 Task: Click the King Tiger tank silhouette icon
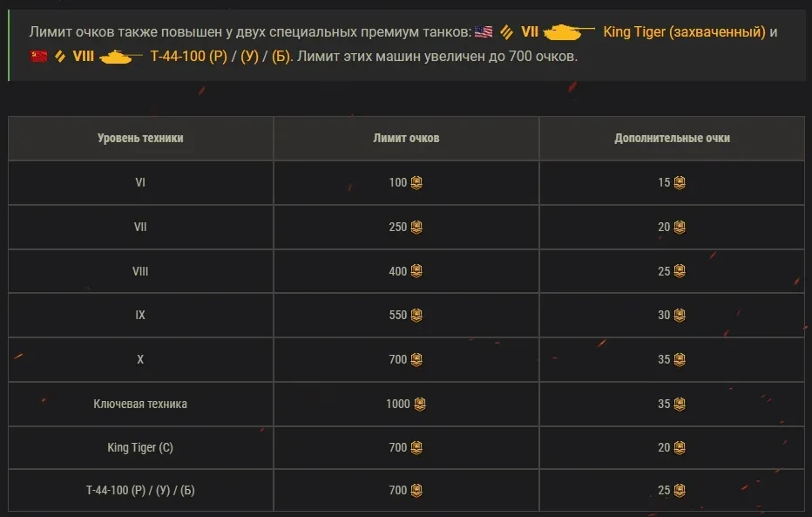(x=568, y=32)
